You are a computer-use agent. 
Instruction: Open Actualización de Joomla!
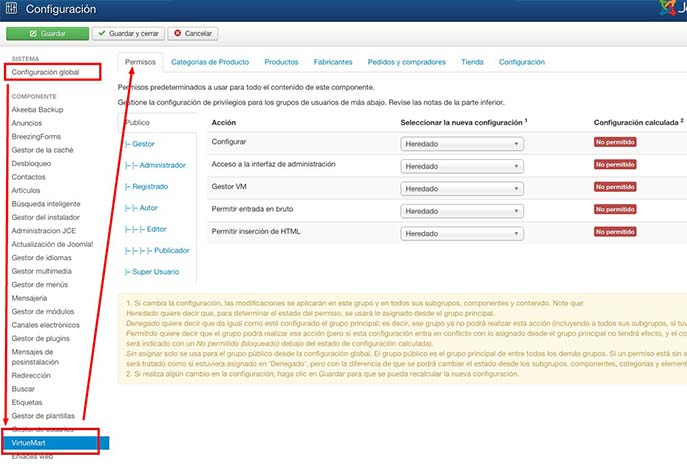point(52,244)
